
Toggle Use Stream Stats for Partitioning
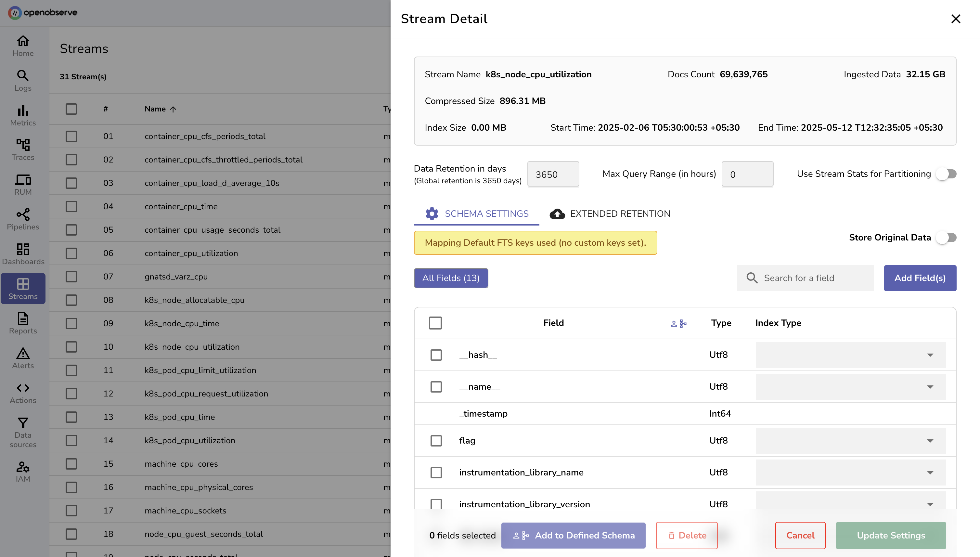coord(946,174)
